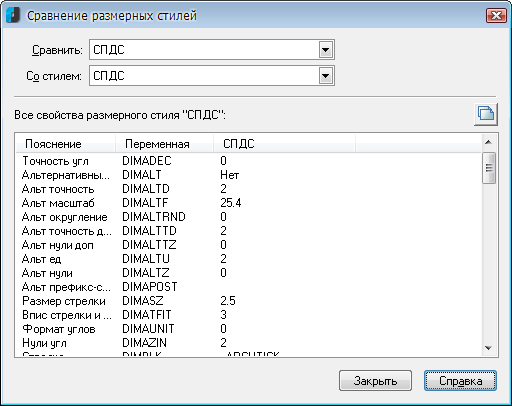Screen dimensions: 512x406
Task: Sort by the Переменная column header
Action: point(164,144)
